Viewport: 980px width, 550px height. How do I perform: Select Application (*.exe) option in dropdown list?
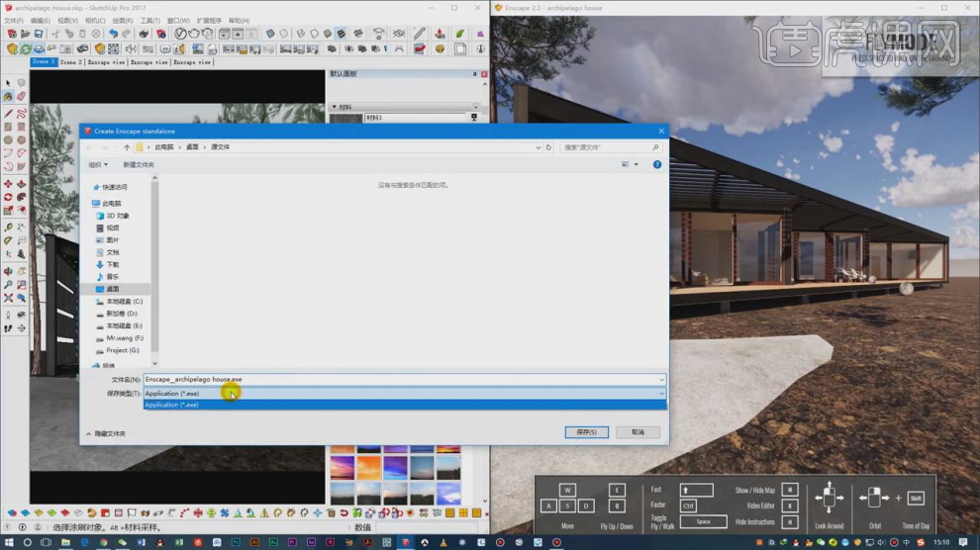405,406
